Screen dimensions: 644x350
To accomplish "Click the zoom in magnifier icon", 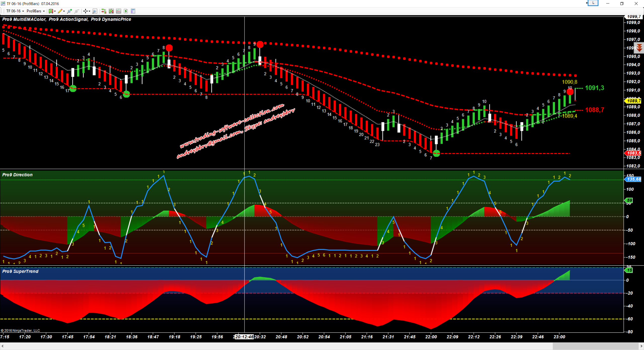I will [70, 11].
